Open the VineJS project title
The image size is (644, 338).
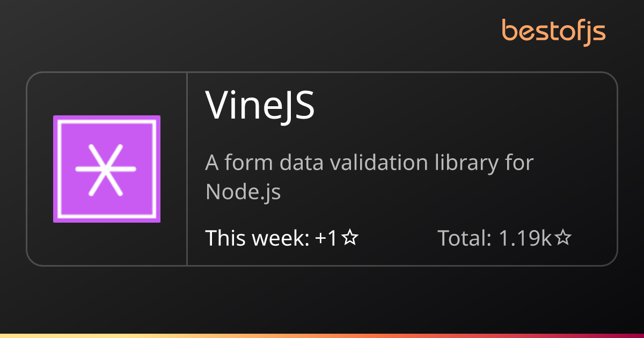click(260, 105)
